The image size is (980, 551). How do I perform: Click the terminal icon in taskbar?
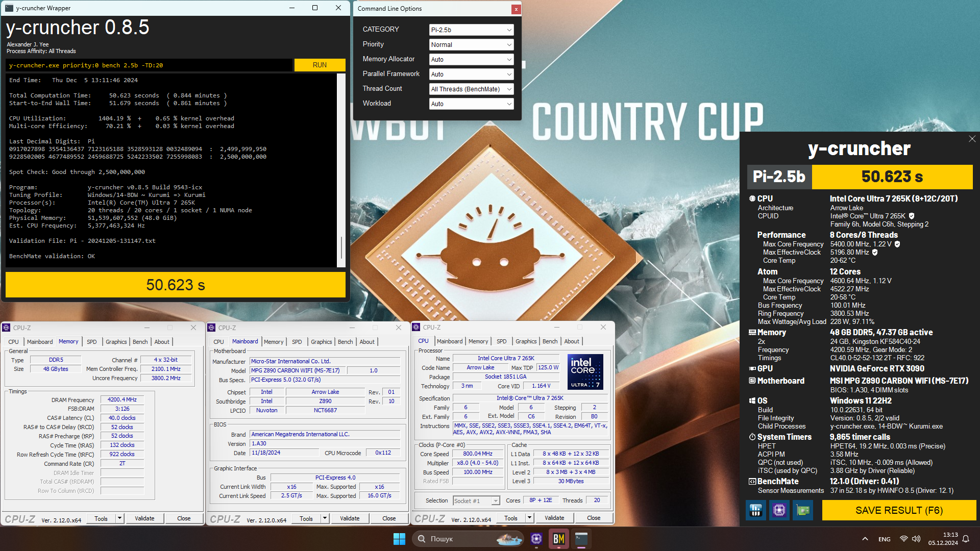coord(581,539)
